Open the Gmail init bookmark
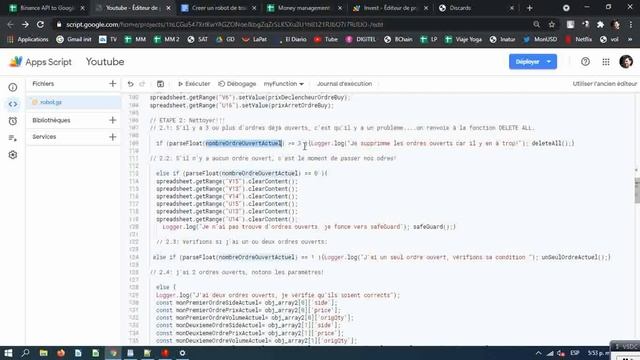The image size is (640, 360). (x=74, y=39)
